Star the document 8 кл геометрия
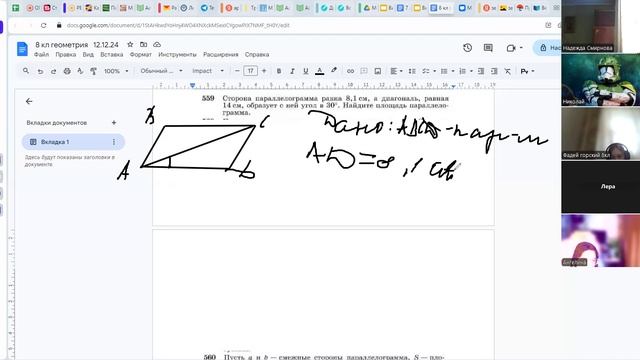Image resolution: width=640 pixels, height=360 pixels. [x=130, y=44]
